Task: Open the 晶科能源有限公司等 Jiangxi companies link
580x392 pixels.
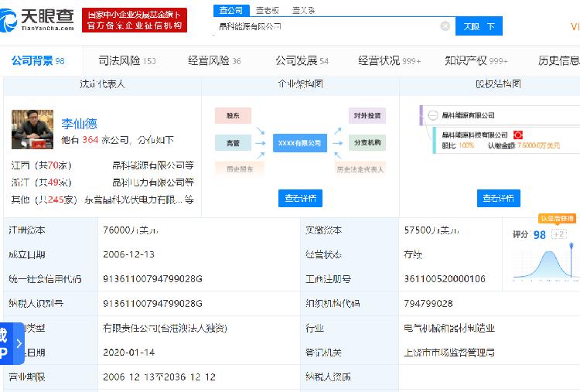Action: tap(153, 165)
